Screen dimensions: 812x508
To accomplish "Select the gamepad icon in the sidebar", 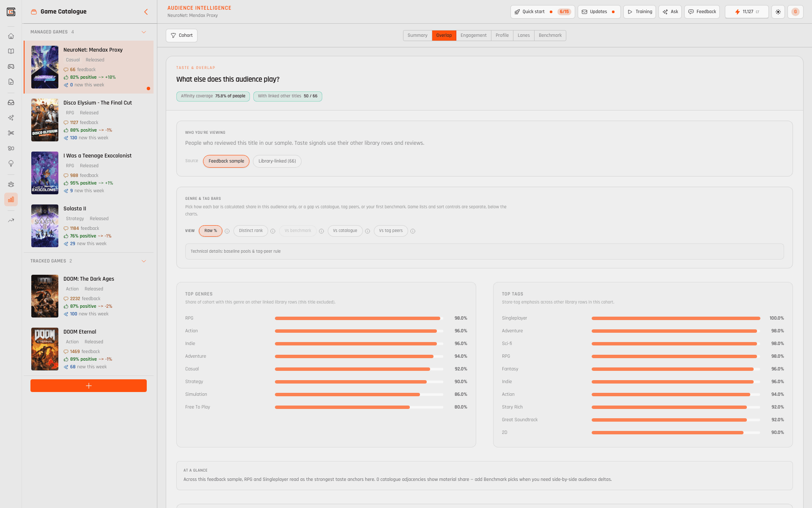I will click(x=11, y=66).
